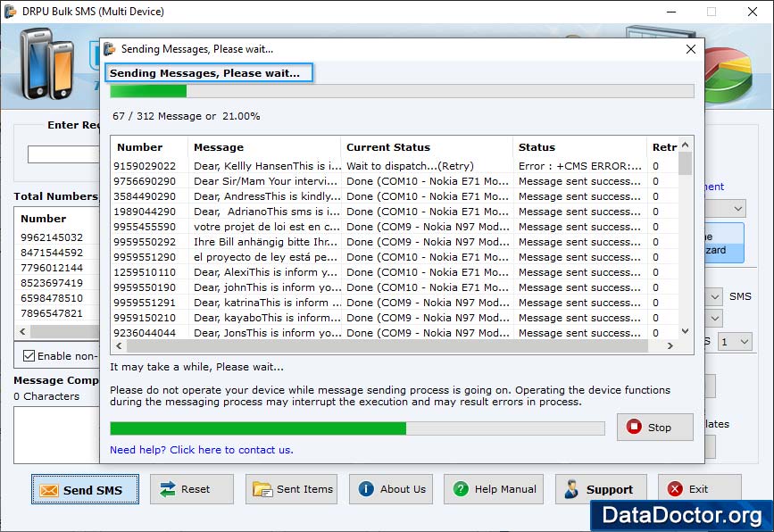Toggle the Enable non- checkbox

click(29, 356)
